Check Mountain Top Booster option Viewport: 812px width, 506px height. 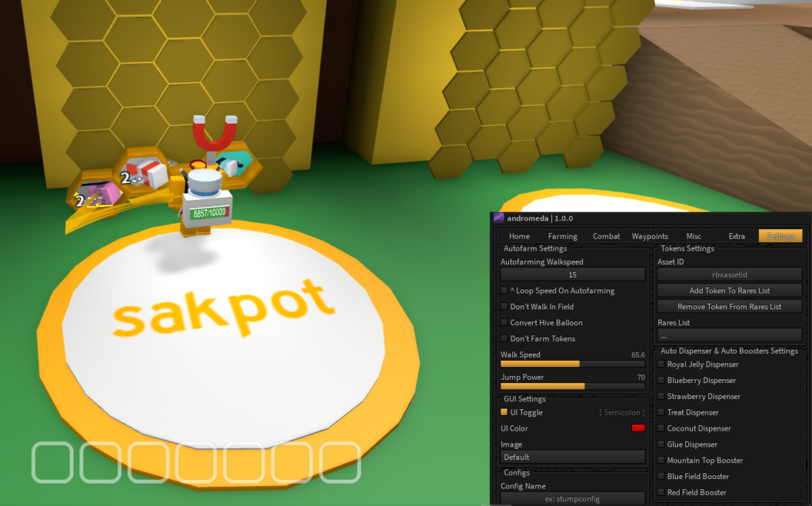(661, 460)
